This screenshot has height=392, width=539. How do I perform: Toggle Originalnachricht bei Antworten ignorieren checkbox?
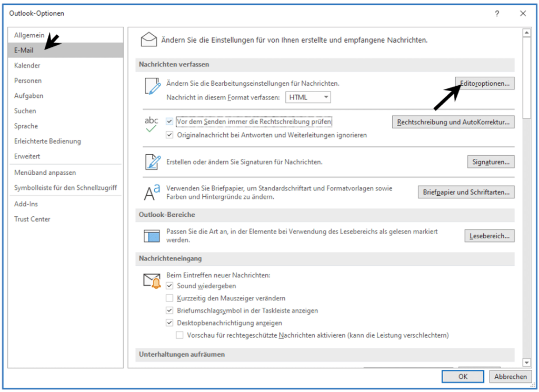click(x=169, y=135)
